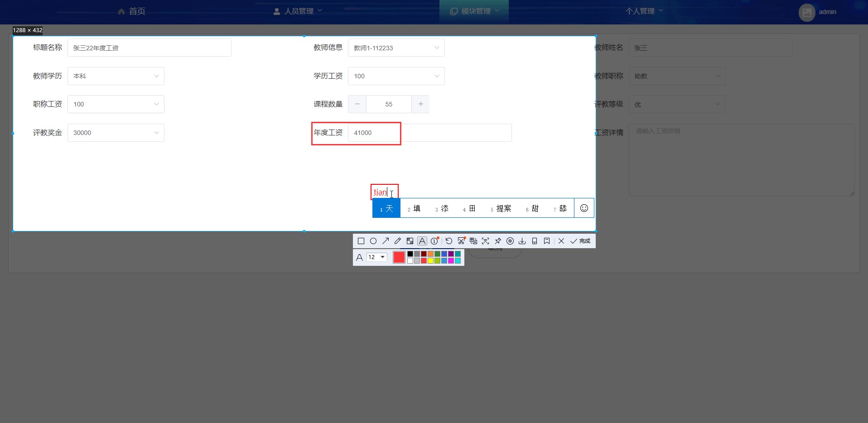Viewport: 868px width, 423px height.
Task: Choose IME candidate 7 舔
Action: click(x=560, y=208)
